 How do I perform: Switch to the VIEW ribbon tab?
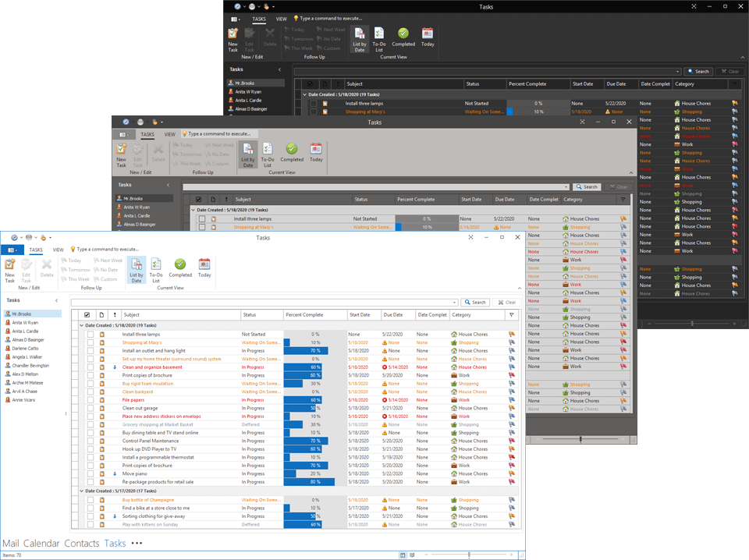[x=57, y=250]
